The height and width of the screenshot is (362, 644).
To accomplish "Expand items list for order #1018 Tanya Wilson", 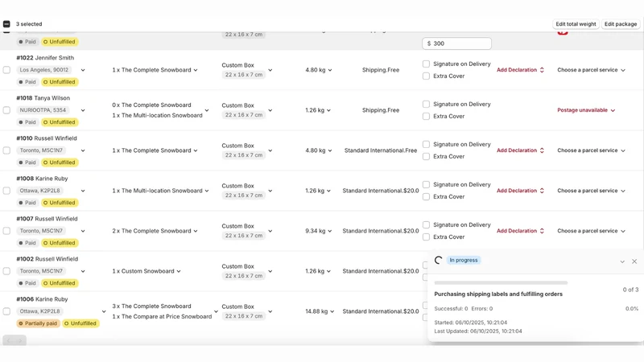I will point(207,110).
